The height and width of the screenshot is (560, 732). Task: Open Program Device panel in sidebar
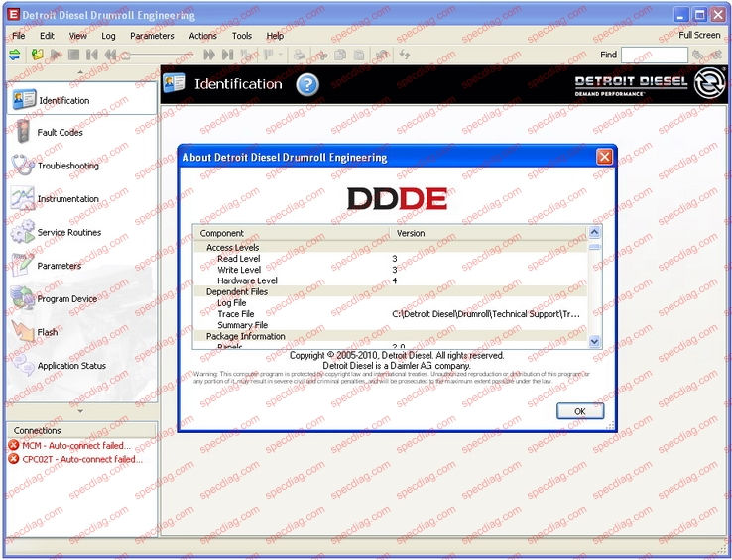pyautogui.click(x=82, y=298)
